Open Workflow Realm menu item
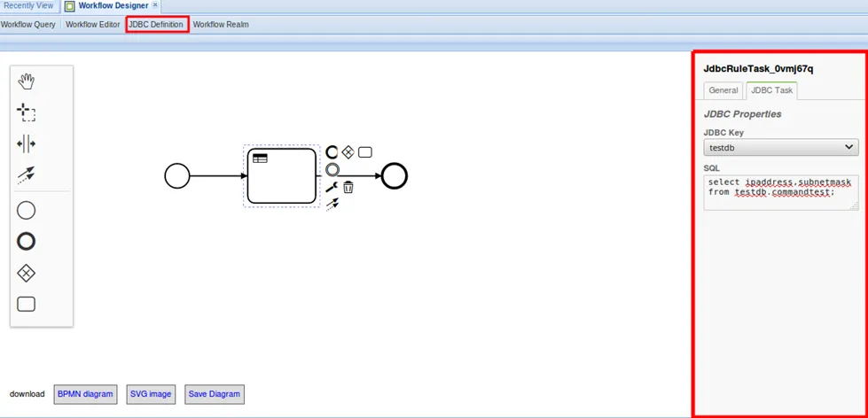 (221, 24)
